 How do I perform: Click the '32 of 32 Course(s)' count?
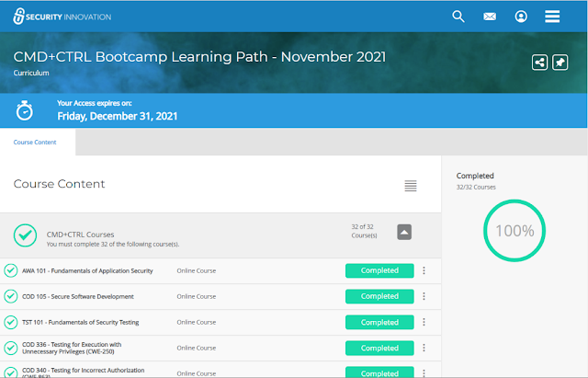[364, 231]
